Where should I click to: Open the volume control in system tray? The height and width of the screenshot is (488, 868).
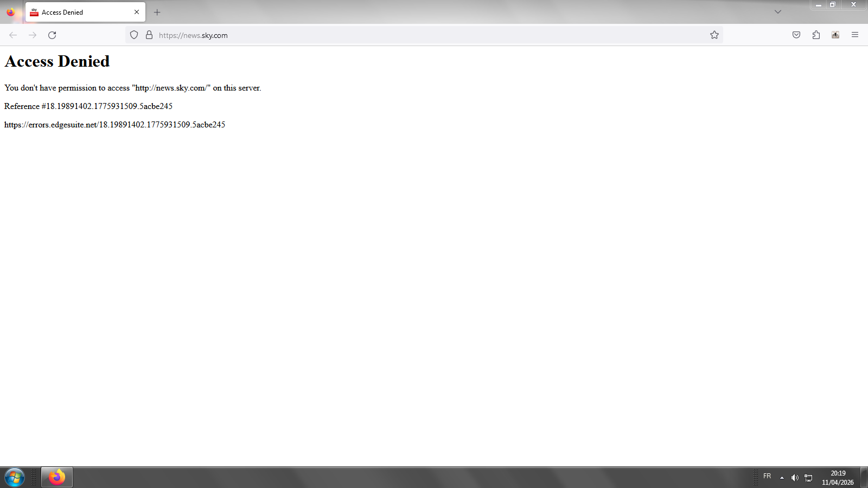point(795,478)
